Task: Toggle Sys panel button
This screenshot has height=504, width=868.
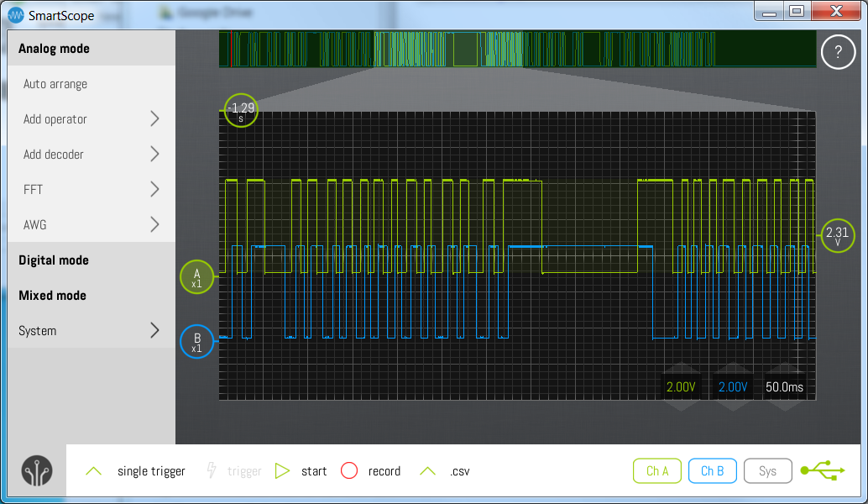Action: pyautogui.click(x=767, y=470)
